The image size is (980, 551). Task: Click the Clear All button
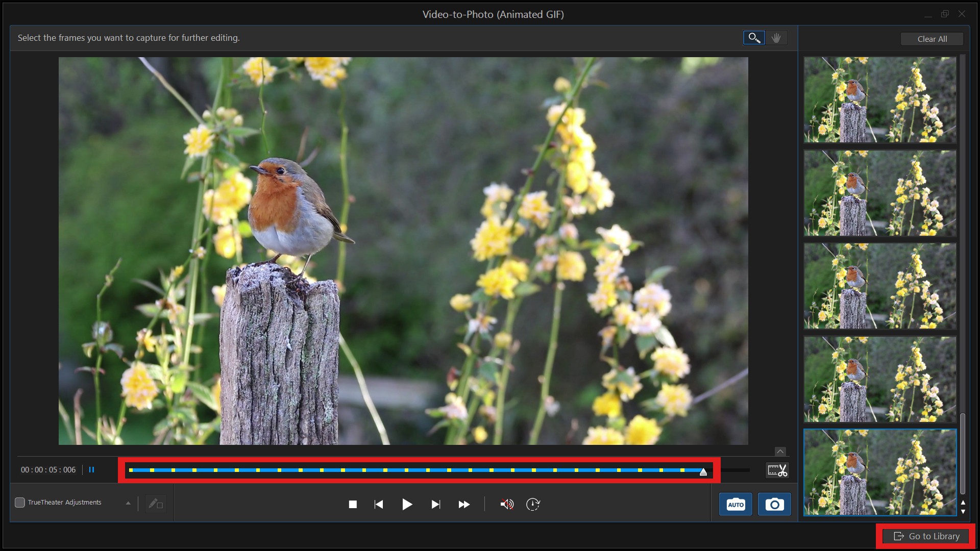click(x=932, y=39)
